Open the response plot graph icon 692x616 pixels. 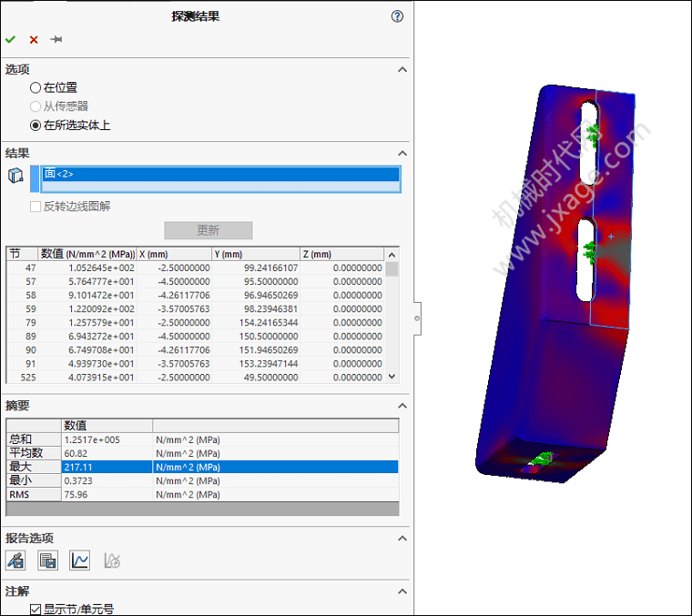tap(80, 560)
